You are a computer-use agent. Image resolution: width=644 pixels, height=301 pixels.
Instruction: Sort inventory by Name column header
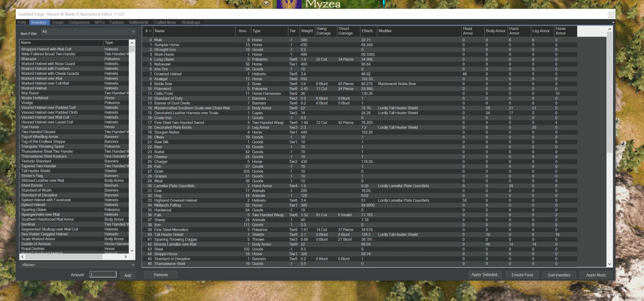(x=194, y=31)
